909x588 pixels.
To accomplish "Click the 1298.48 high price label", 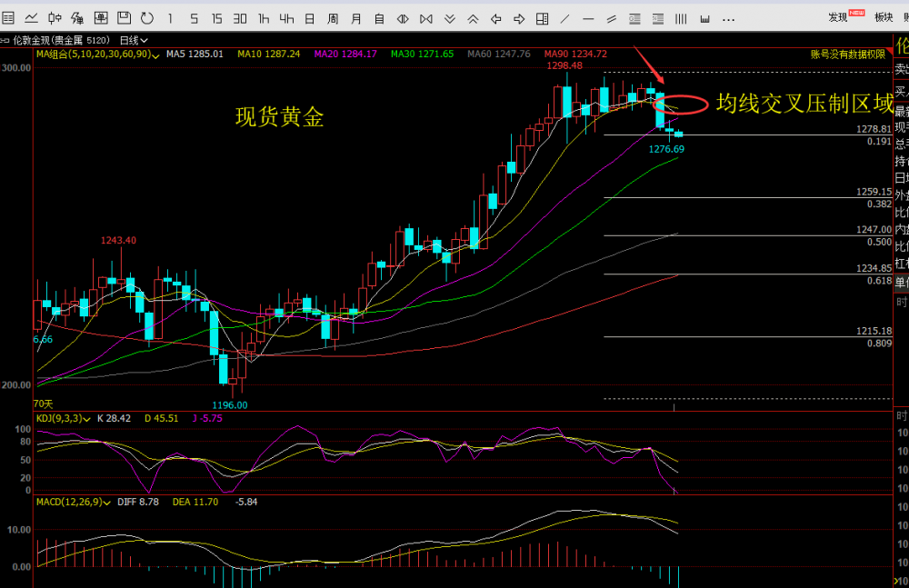I will click(x=564, y=65).
